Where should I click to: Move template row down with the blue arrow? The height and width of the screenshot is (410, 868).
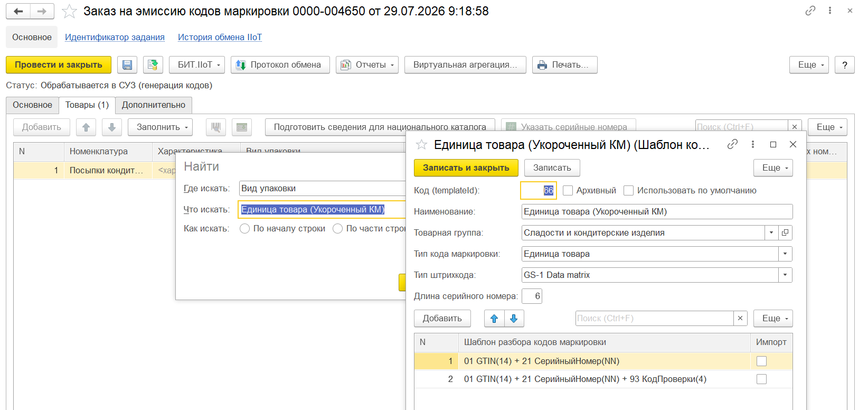click(x=514, y=319)
